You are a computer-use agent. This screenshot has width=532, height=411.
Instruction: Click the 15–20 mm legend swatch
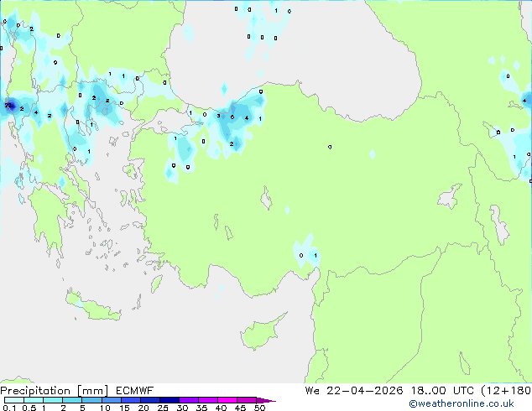[x=131, y=400]
